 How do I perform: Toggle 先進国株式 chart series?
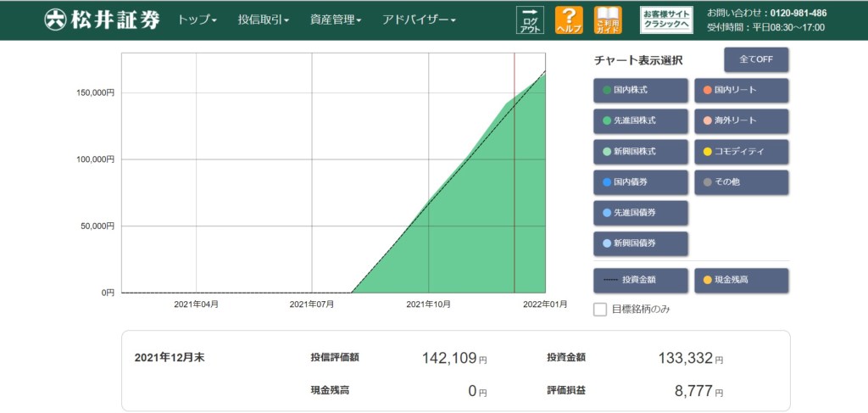[x=640, y=120]
